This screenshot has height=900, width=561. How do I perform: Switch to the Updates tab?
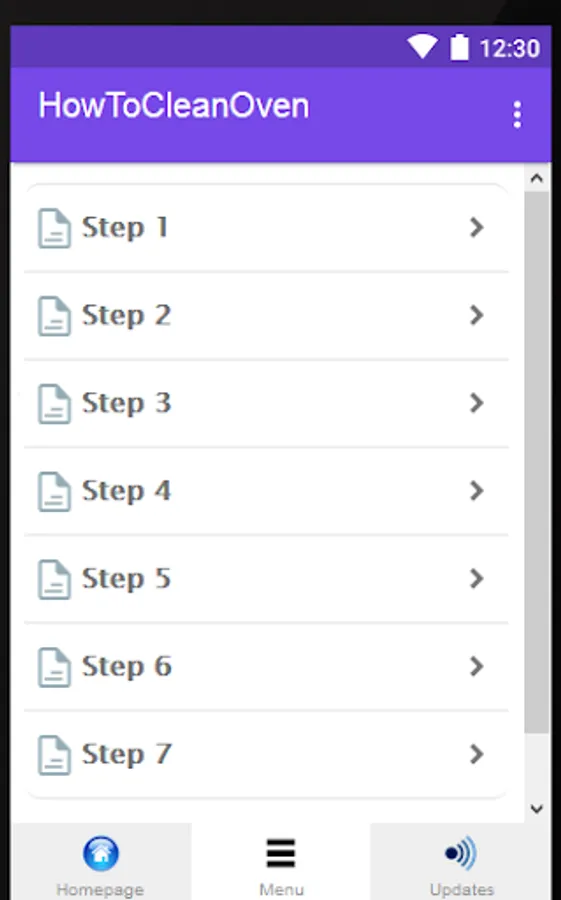461,861
